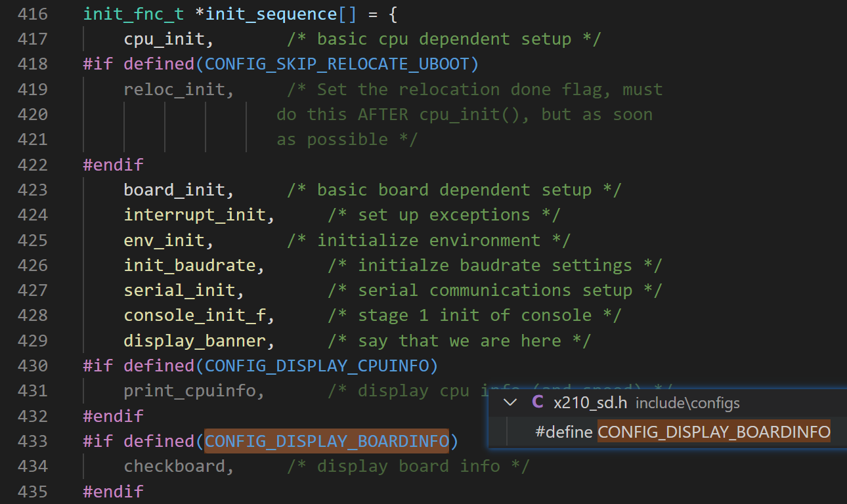Click the CONFIG_SKIP_RELOCATE_UBOOT macro
Viewport: 847px width, 504px height.
pyautogui.click(x=337, y=64)
